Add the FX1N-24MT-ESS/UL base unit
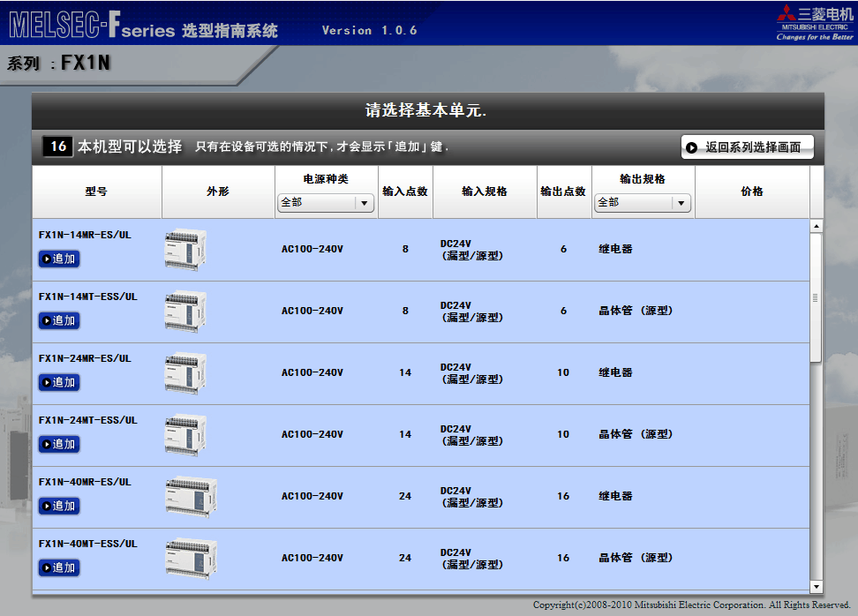The image size is (858, 616). click(x=59, y=444)
